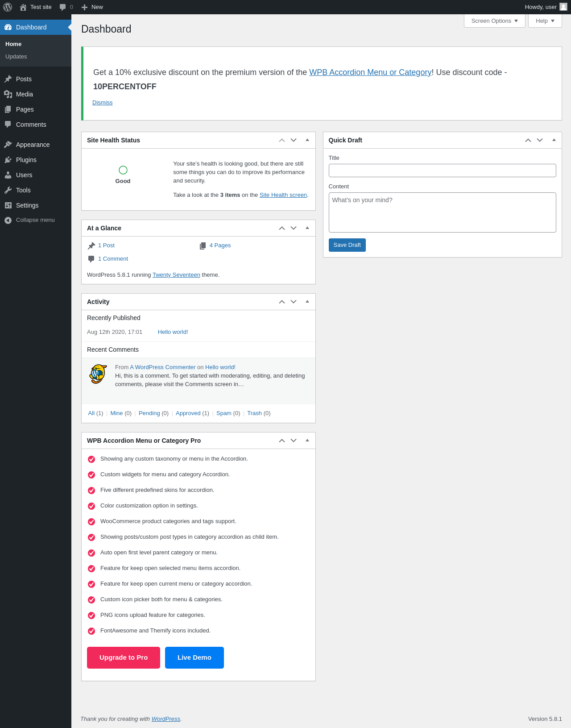Toggle the Site Health Status panel
The image size is (571, 728).
pos(307,140)
